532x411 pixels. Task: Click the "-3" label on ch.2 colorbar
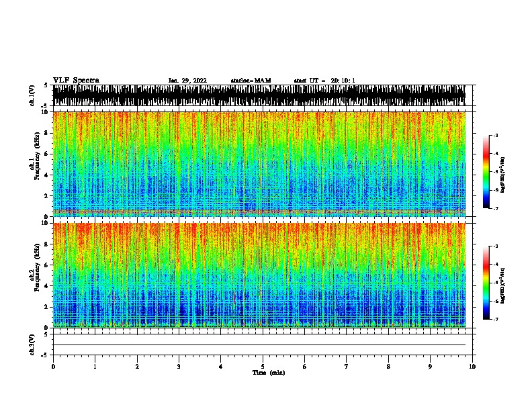pos(496,246)
